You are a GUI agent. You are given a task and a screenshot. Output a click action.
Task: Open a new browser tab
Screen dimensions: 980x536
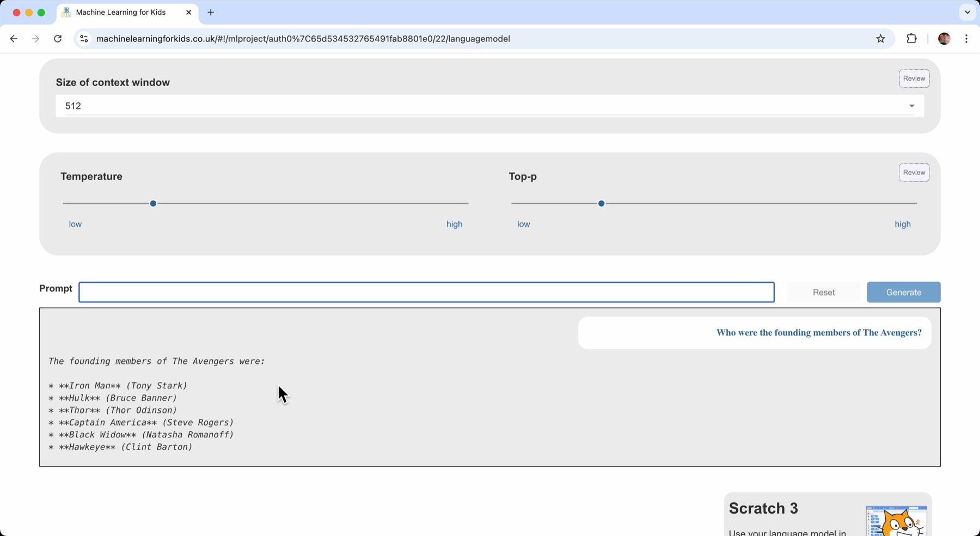(211, 13)
